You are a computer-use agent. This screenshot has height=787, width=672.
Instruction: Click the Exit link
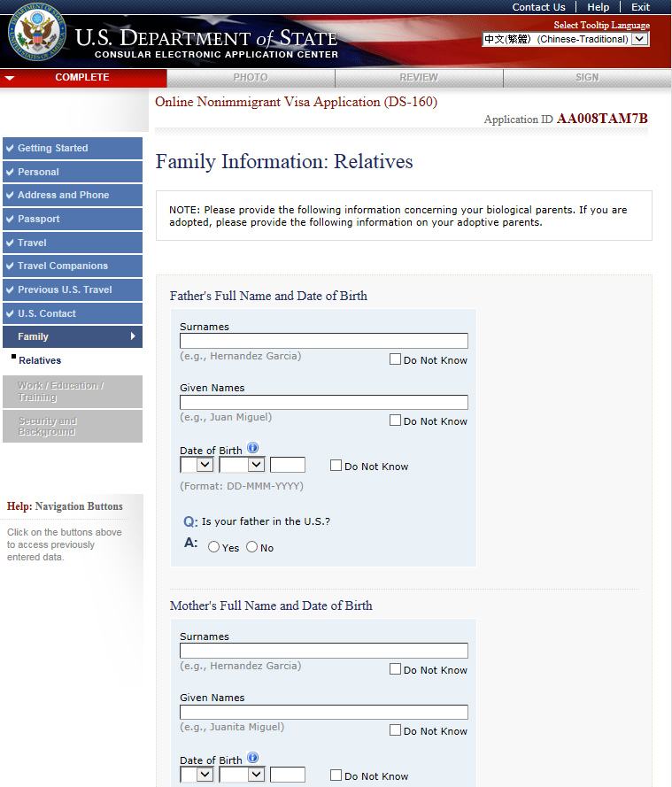tap(640, 7)
